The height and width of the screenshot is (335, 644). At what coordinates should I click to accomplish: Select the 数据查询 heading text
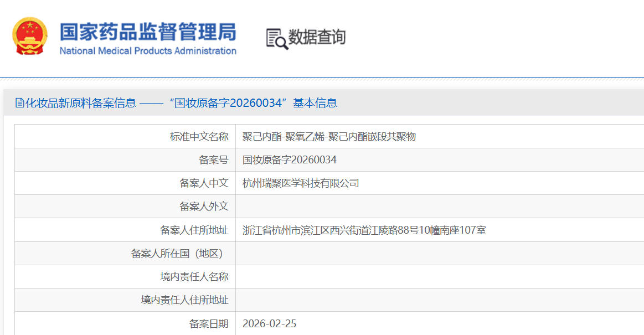coord(317,38)
